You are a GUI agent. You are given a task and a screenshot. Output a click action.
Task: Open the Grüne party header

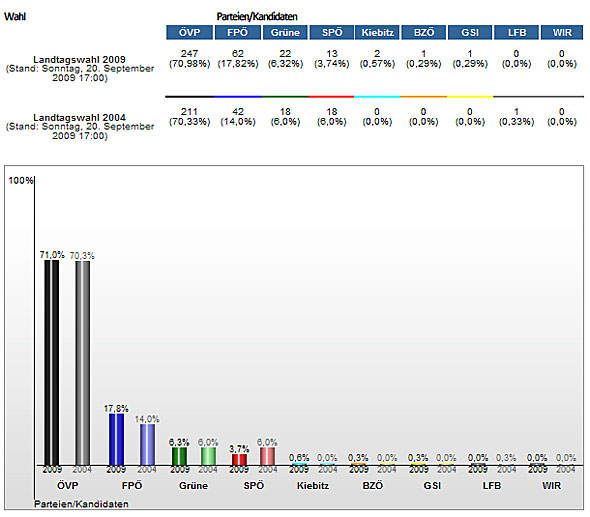(285, 32)
